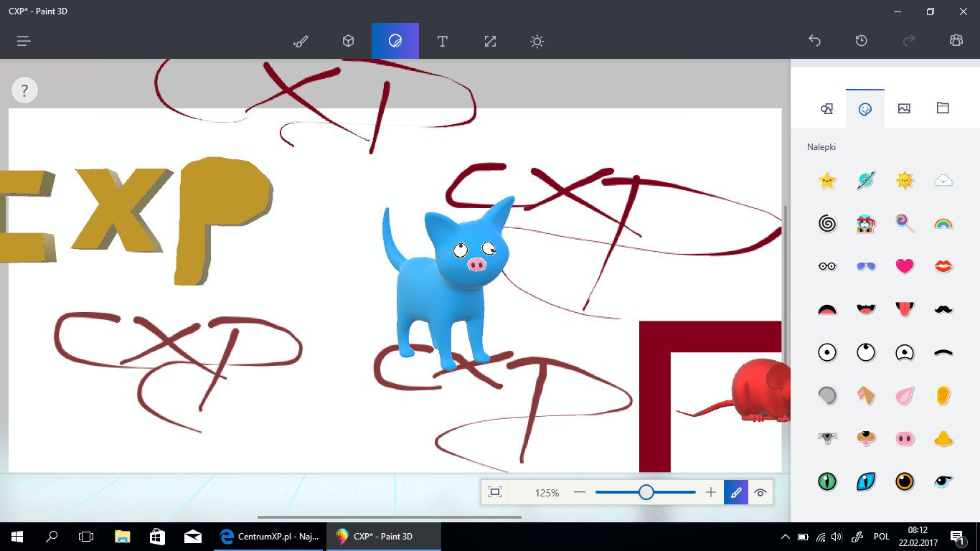Open the Canvas resize tool
This screenshot has width=980, height=551.
490,41
